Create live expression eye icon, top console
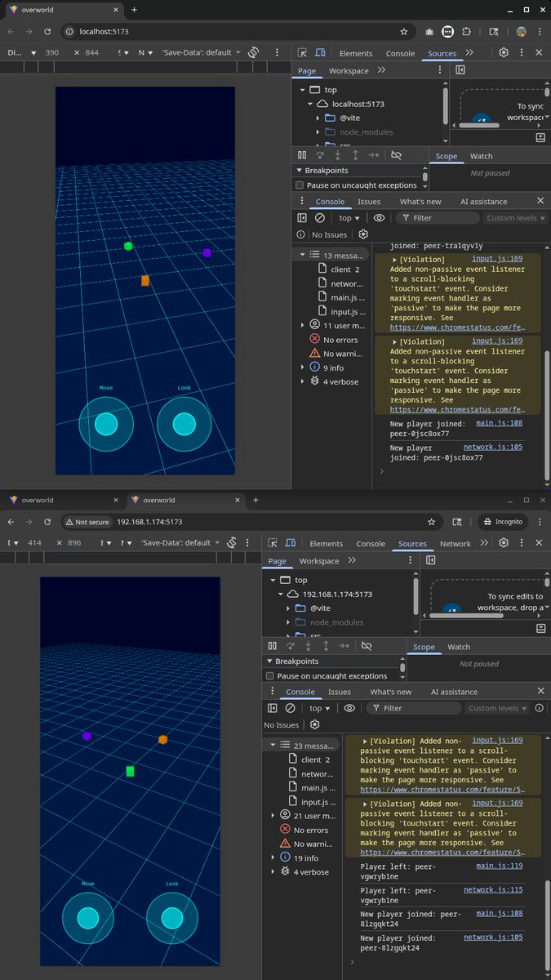551x980 pixels. click(x=379, y=218)
